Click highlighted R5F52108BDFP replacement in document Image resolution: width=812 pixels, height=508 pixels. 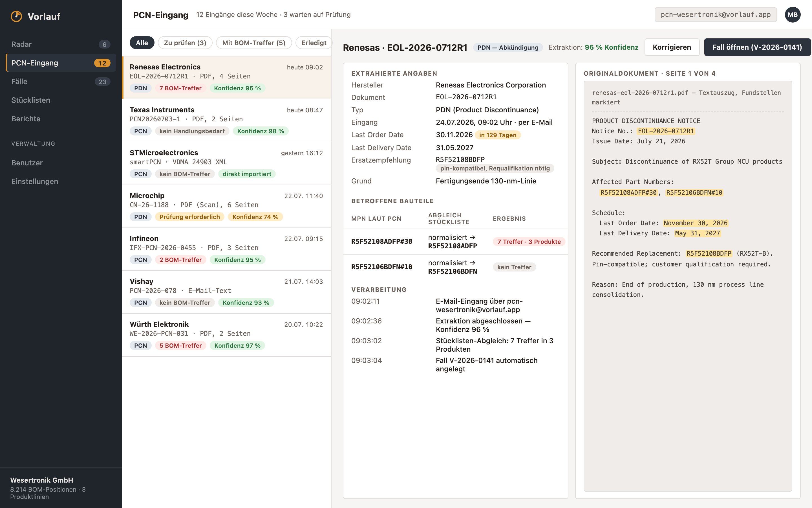709,254
